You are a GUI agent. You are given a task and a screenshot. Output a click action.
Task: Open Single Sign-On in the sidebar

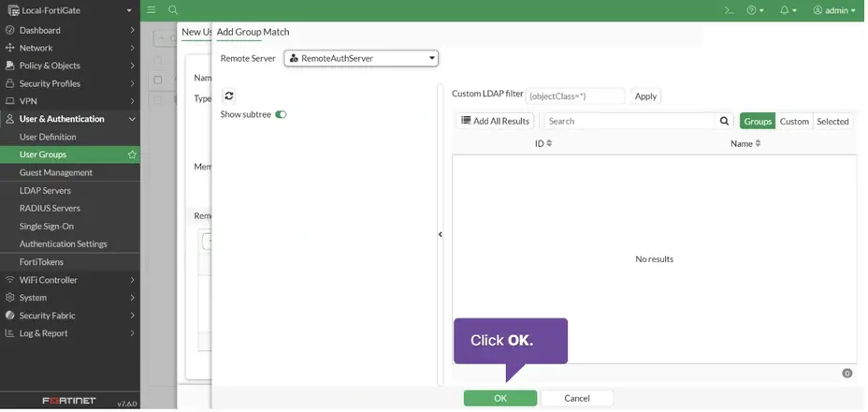[x=70, y=226]
